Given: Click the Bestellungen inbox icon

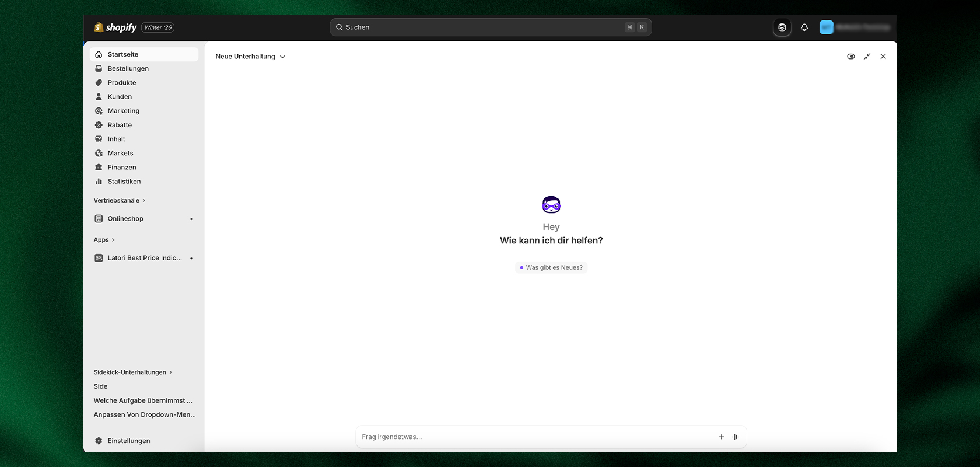Looking at the screenshot, I should tap(99, 68).
